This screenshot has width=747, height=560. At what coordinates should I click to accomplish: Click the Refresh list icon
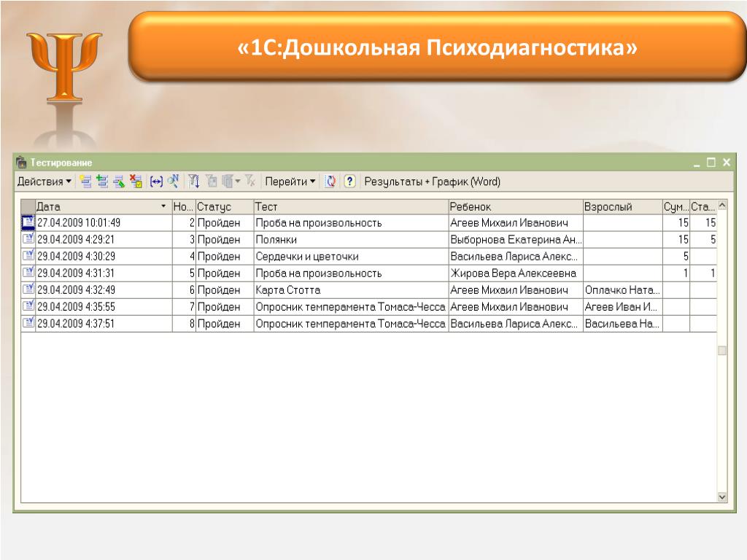pos(330,182)
